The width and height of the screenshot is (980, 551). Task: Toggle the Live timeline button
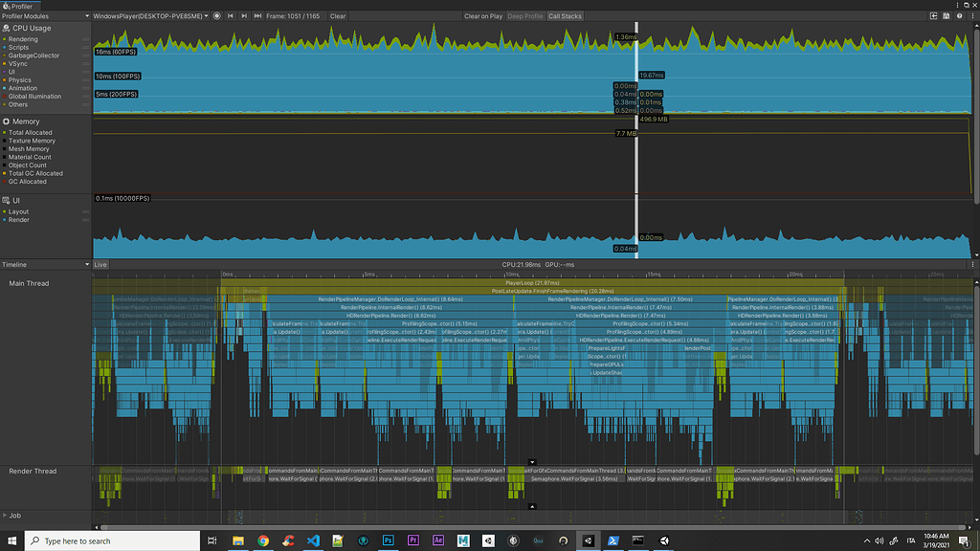coord(100,264)
